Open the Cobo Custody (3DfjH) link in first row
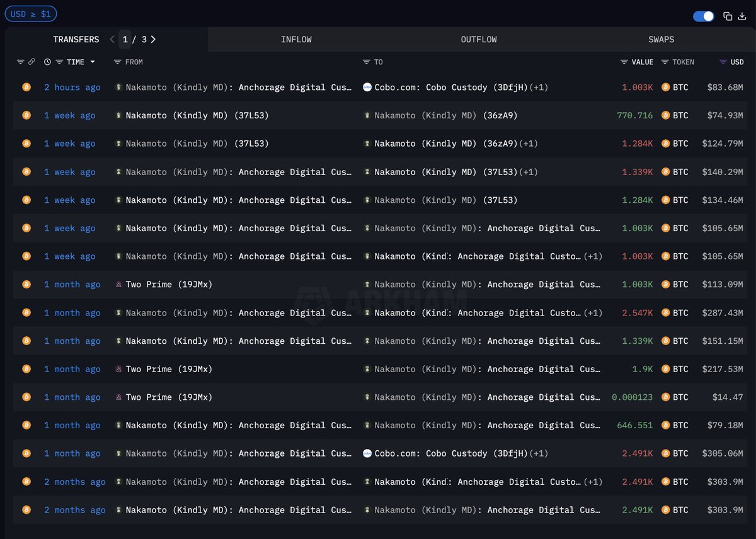Screen dimensions: 756x539 pos(450,87)
